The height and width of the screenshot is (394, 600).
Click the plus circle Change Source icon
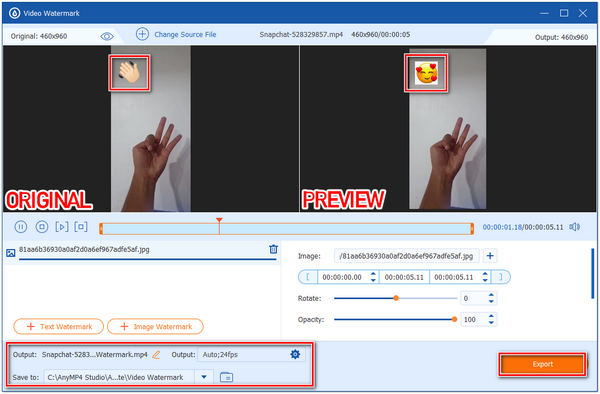pos(142,34)
